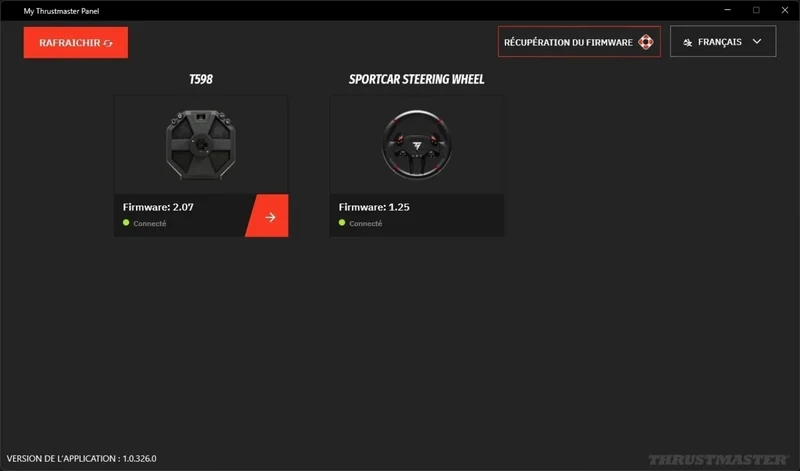Click the RAFRAICHIR refresh button
Screen dimensions: 800x471
76,42
